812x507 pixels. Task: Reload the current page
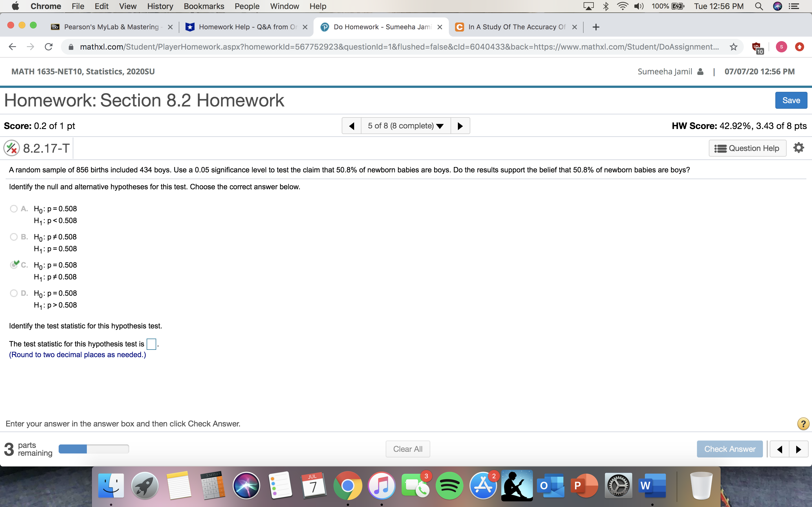pyautogui.click(x=48, y=46)
